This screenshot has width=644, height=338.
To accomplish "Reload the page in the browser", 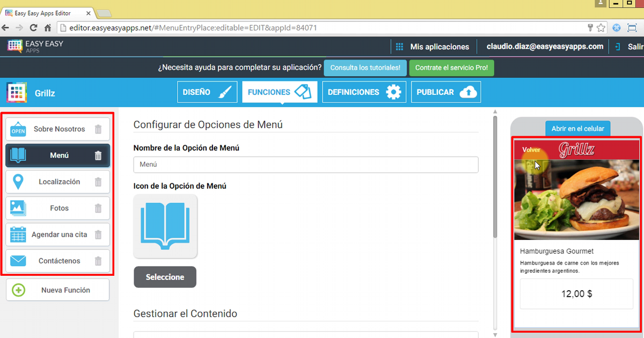I will (x=34, y=27).
